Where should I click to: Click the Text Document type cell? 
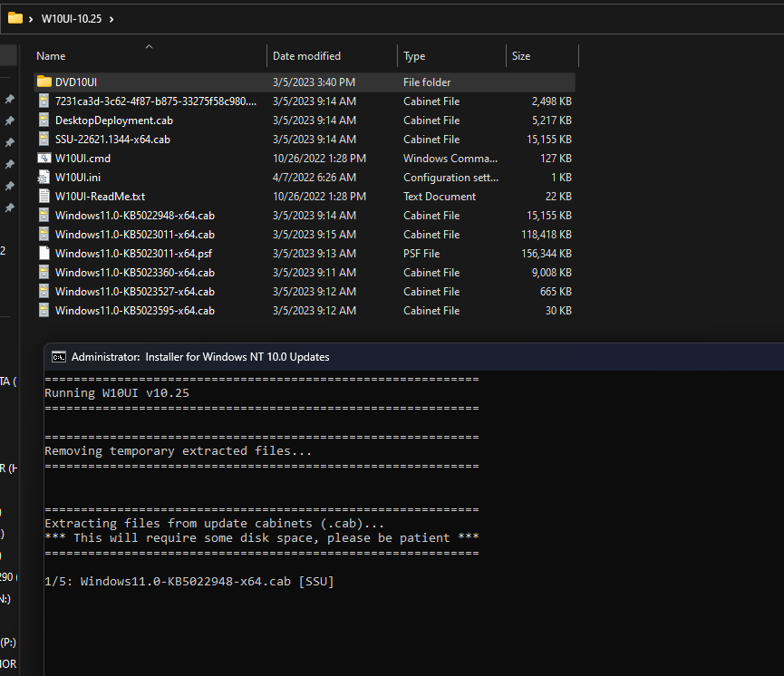[439, 196]
